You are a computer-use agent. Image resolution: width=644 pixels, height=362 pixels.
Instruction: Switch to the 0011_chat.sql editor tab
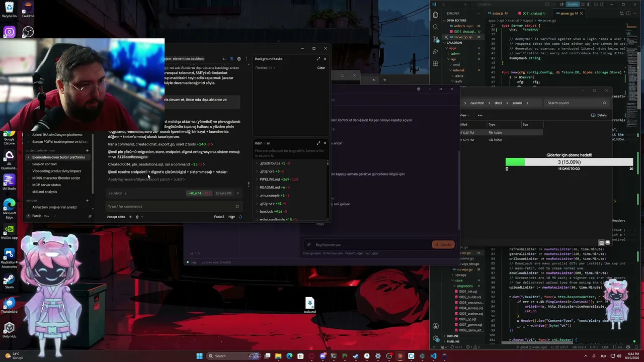[x=532, y=14]
